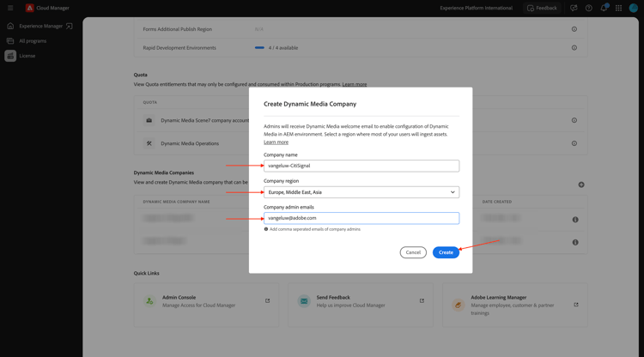The width and height of the screenshot is (644, 357).
Task: Show info for Dynamic Media Scene7 company account
Action: (x=574, y=120)
